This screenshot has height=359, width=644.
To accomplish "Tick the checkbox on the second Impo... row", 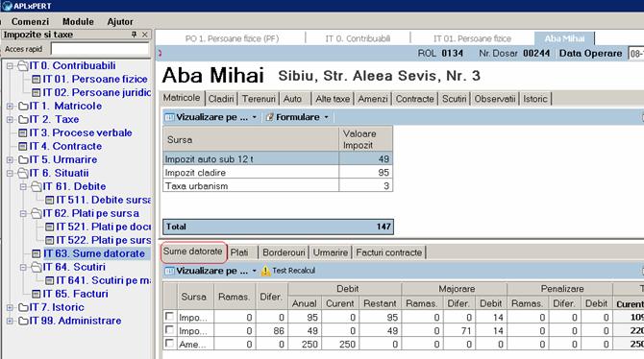I will pyautogui.click(x=169, y=330).
